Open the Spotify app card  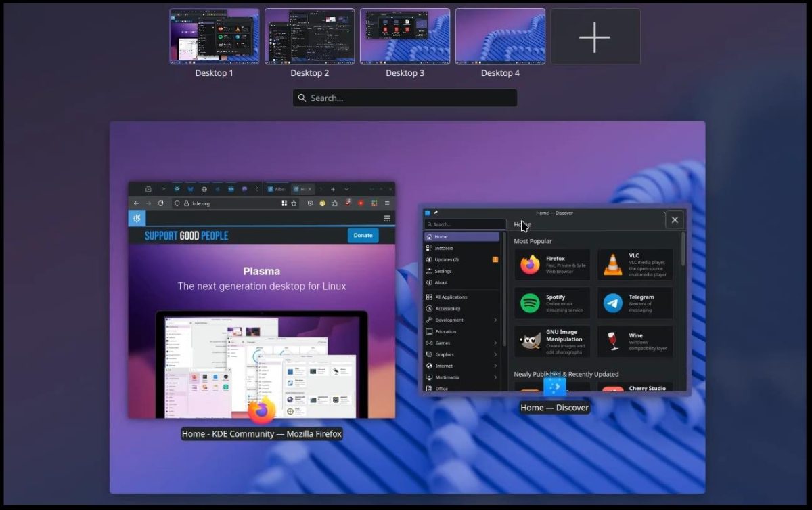click(x=552, y=303)
